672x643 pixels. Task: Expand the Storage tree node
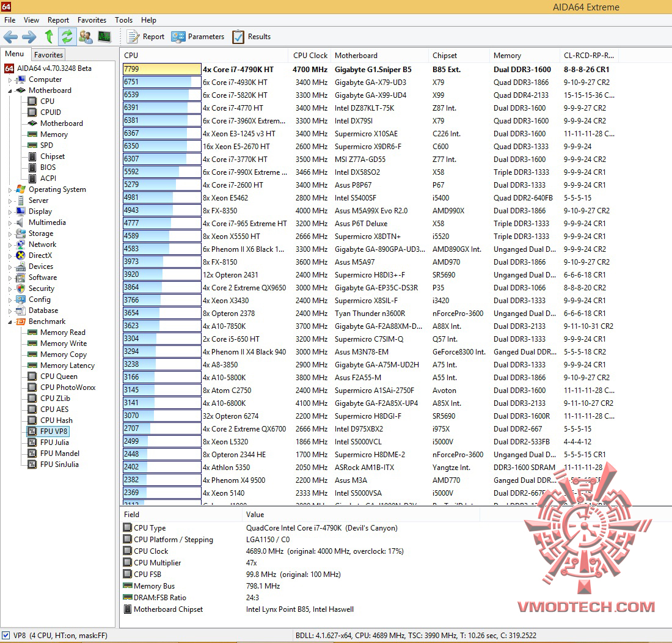[10, 234]
